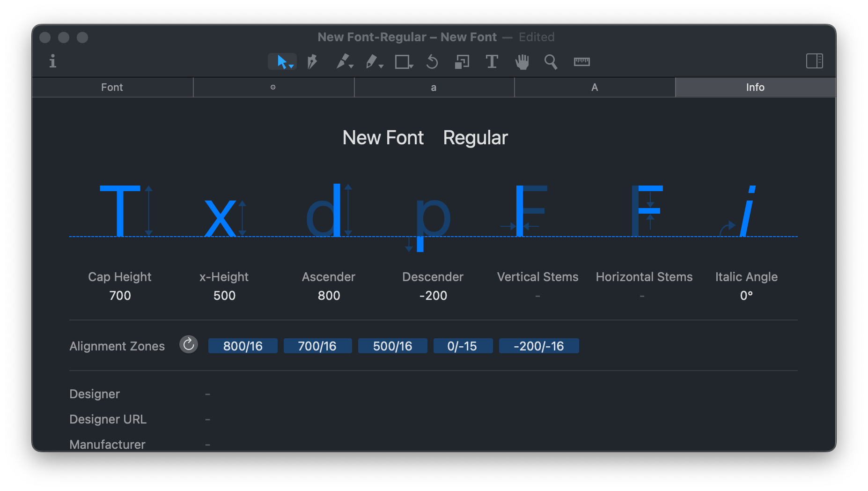Click the Cap Height T illustration
The image size is (868, 491).
pyautogui.click(x=126, y=211)
